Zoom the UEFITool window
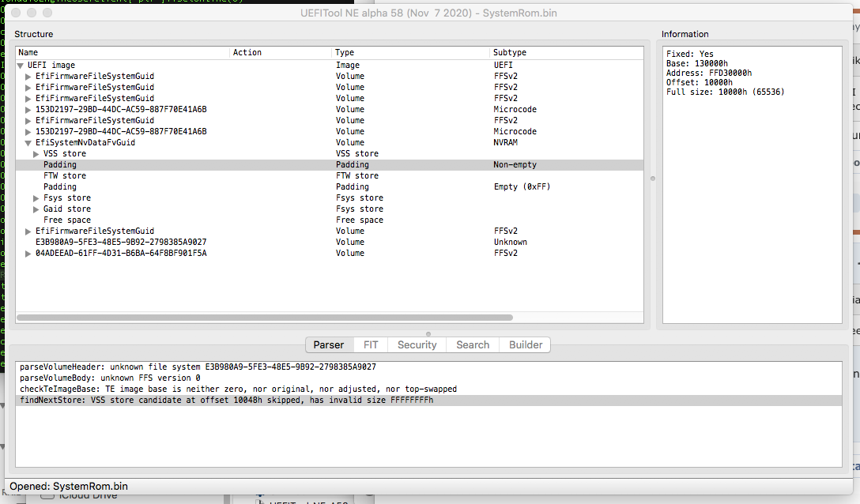 47,13
